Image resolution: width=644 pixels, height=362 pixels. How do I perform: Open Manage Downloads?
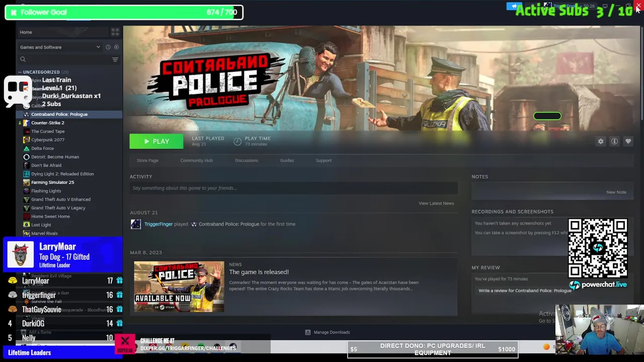[328, 332]
